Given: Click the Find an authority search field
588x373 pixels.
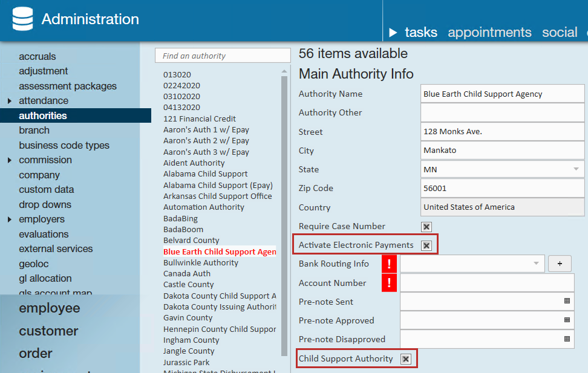Looking at the screenshot, I should 223,56.
